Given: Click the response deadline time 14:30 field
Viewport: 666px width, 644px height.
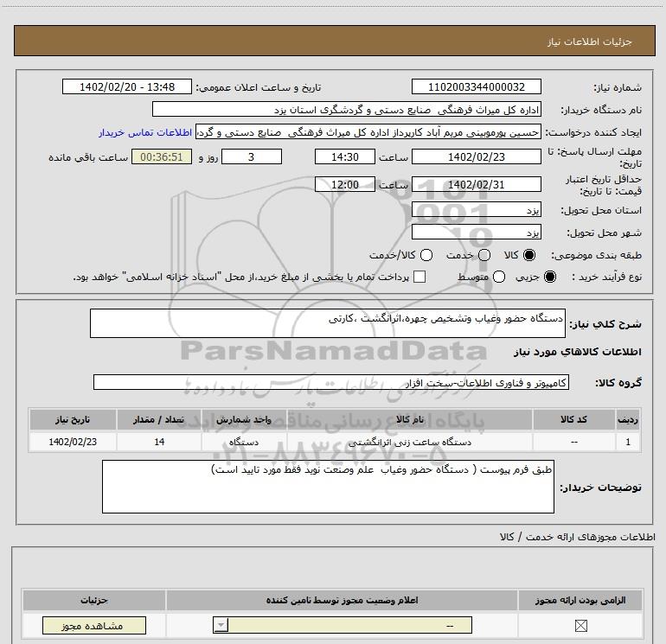Looking at the screenshot, I should [345, 156].
